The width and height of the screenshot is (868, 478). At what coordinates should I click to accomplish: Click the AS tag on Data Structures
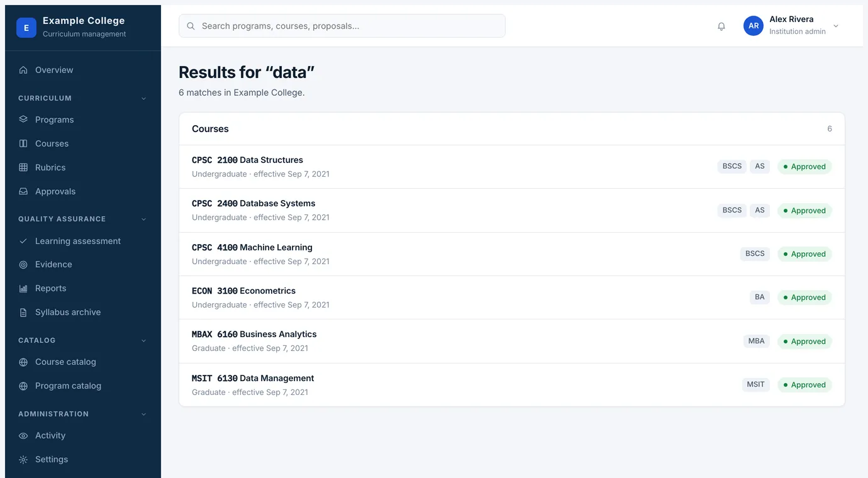760,167
